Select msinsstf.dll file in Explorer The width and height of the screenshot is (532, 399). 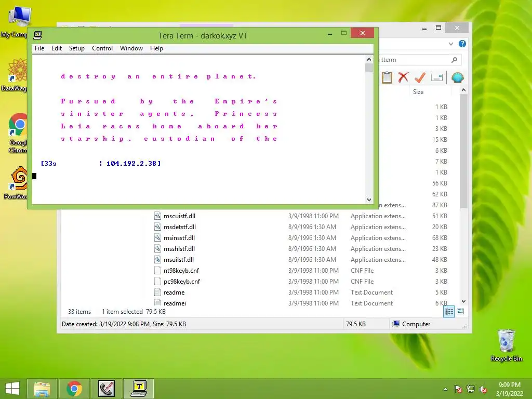(179, 238)
